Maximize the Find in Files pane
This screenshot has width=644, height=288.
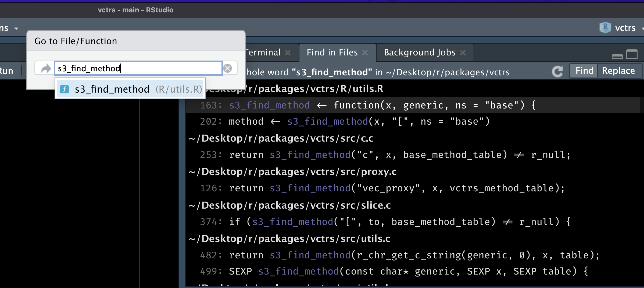click(x=632, y=54)
